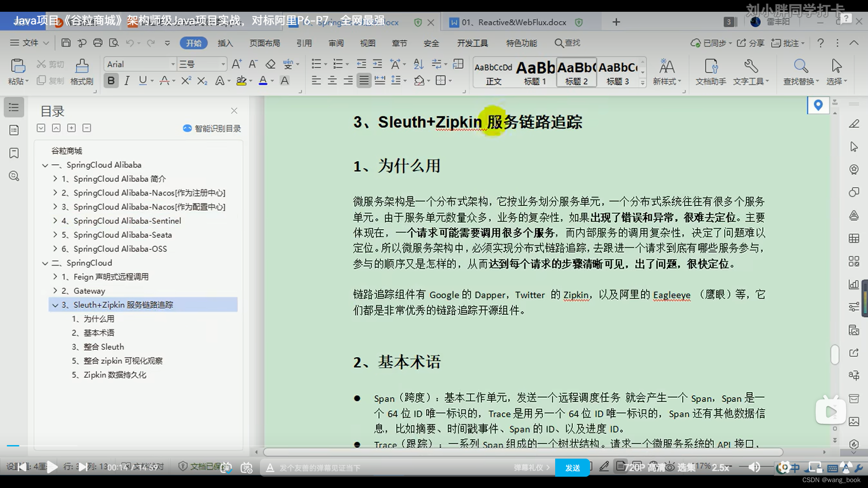This screenshot has height=488, width=868.
Task: Click the 查找 search command
Action: [x=567, y=43]
